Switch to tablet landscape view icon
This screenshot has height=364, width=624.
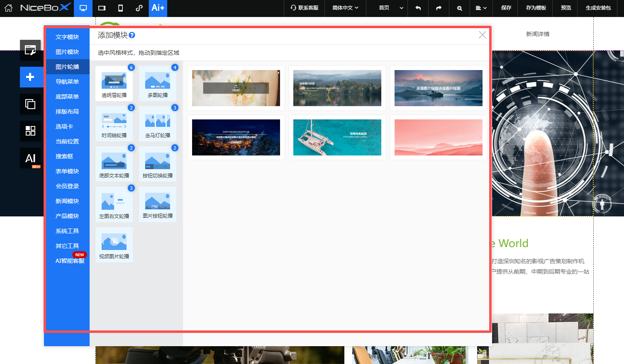102,8
